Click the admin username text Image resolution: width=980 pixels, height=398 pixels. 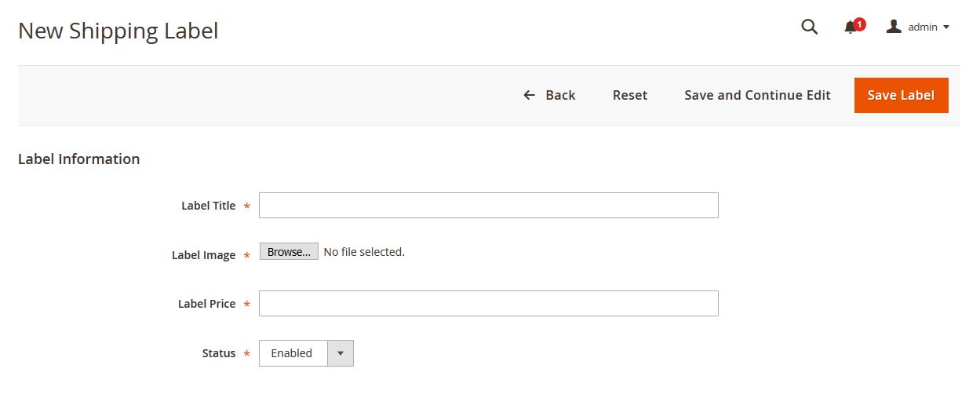pyautogui.click(x=923, y=27)
